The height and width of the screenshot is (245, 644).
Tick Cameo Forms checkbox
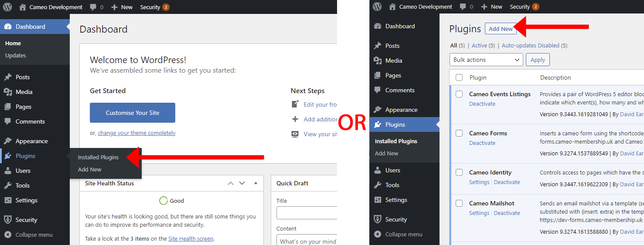[x=459, y=133]
